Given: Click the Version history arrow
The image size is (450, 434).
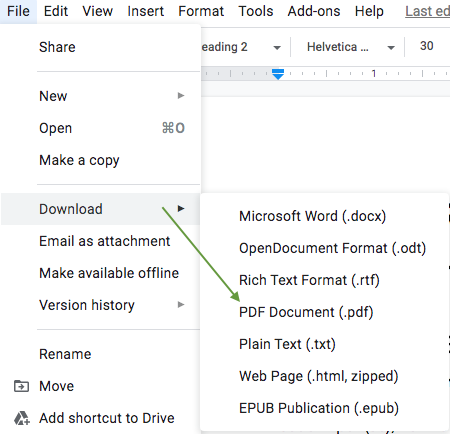Looking at the screenshot, I should click(181, 305).
